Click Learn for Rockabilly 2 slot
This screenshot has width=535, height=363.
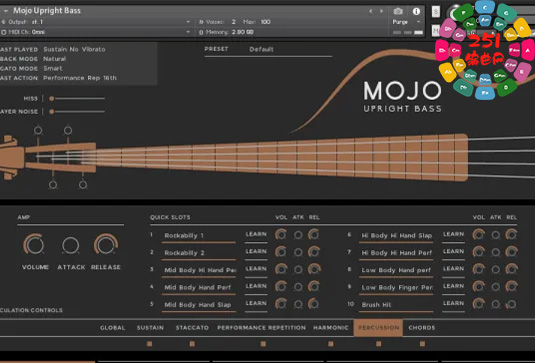(x=256, y=252)
